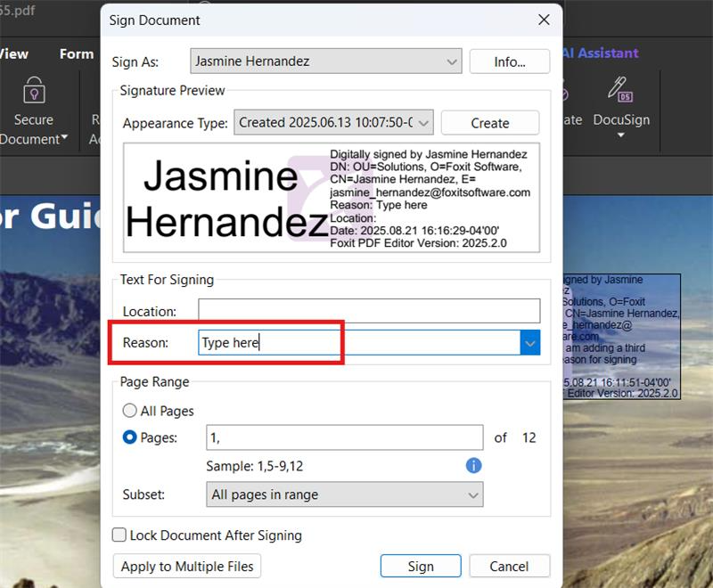Click the Create appearance button

click(489, 123)
